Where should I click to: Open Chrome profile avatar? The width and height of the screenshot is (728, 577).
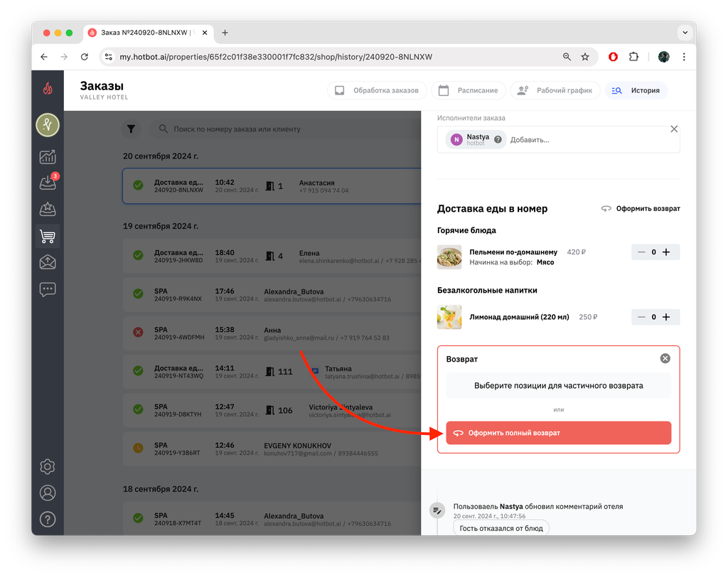664,57
